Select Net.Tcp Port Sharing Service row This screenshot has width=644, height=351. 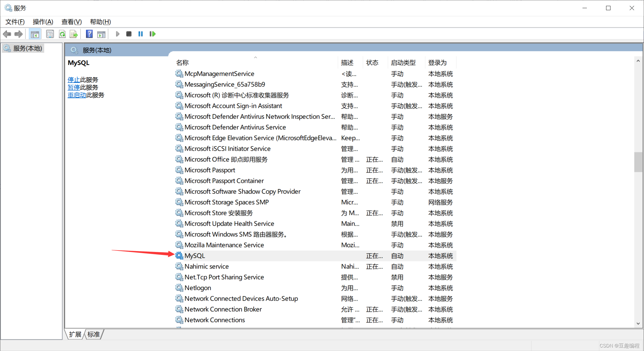tap(315, 277)
